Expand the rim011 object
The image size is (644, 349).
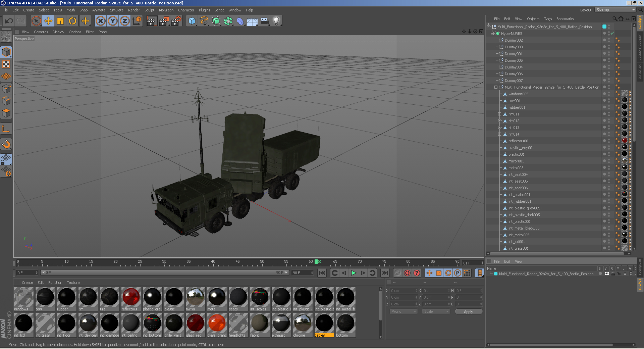(499, 114)
